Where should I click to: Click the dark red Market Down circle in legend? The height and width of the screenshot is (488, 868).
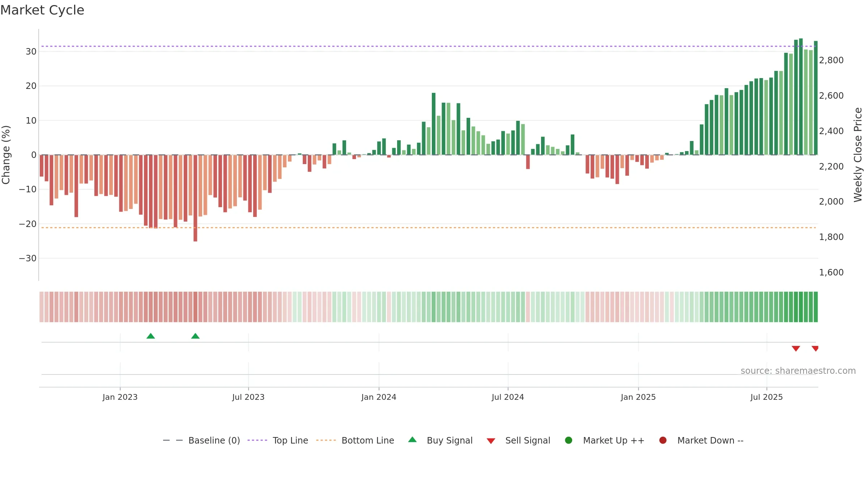pyautogui.click(x=663, y=440)
